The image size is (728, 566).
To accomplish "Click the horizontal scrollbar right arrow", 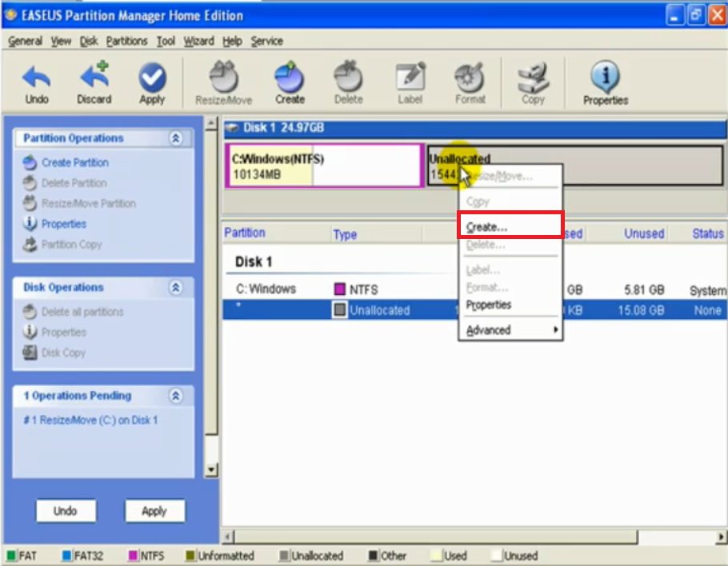I will [x=721, y=537].
